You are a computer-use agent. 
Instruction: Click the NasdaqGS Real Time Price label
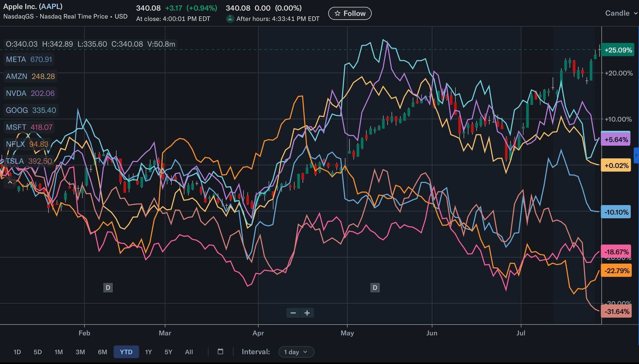66,17
